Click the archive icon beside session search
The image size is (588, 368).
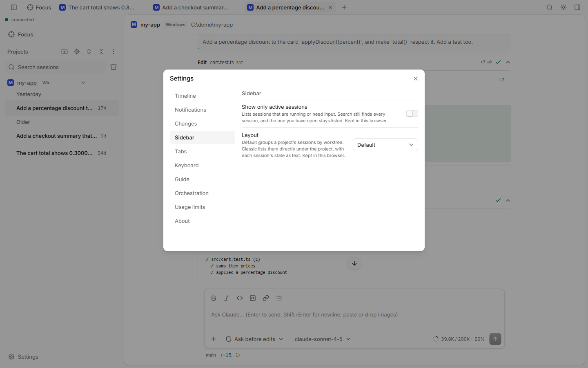tap(114, 67)
